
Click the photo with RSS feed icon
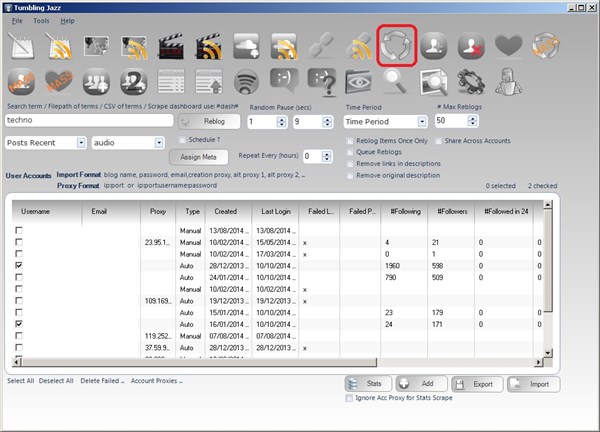[134, 47]
